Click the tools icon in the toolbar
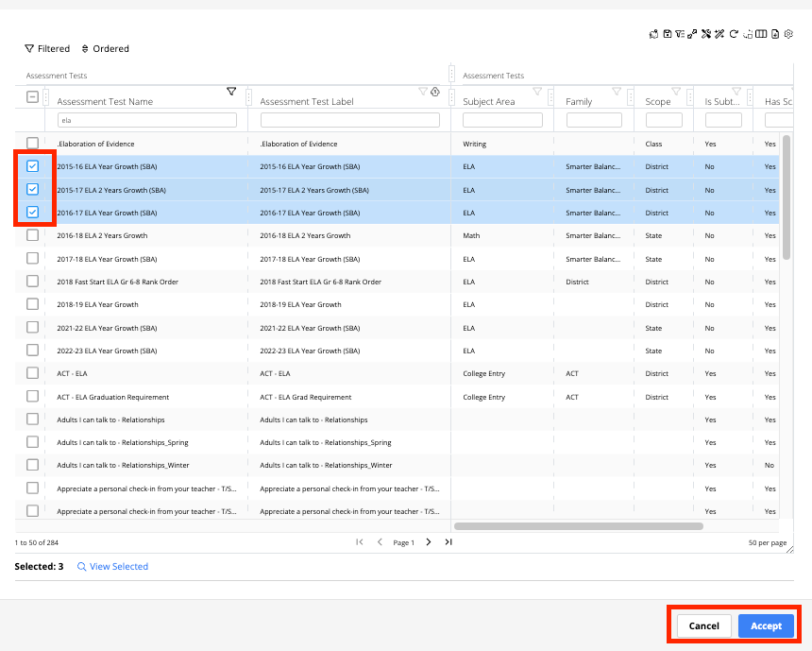 (705, 33)
